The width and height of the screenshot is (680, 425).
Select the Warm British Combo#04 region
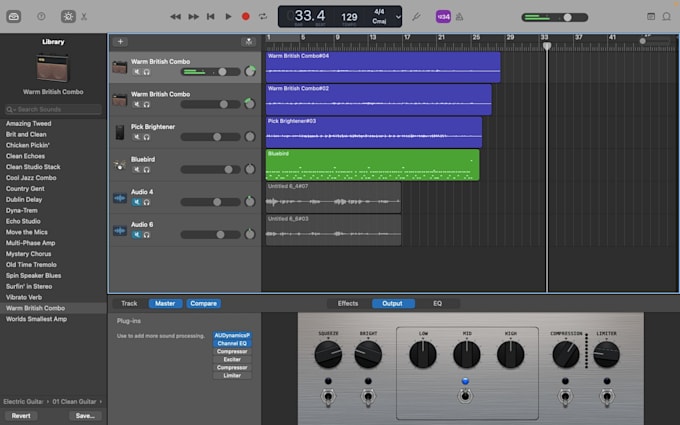(383, 67)
